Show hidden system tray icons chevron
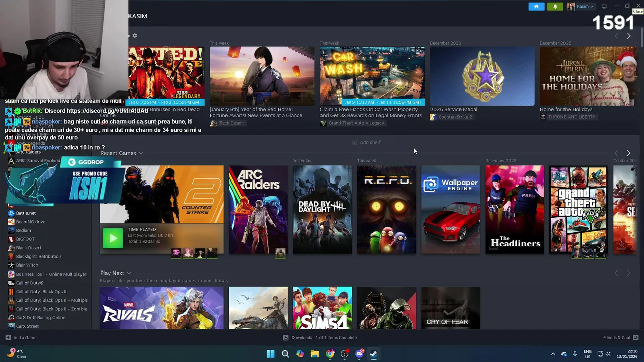Screen dimensions: 644x362 pos(553,354)
